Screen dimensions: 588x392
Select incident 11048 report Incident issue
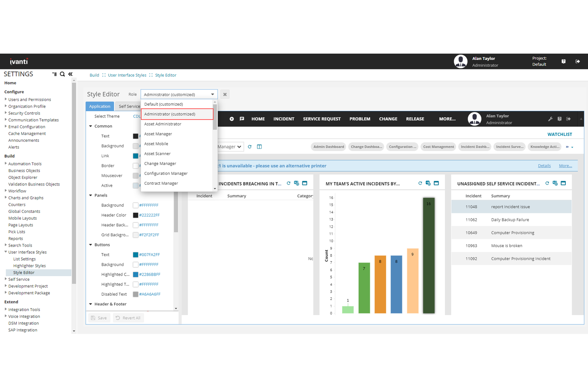tap(511, 207)
